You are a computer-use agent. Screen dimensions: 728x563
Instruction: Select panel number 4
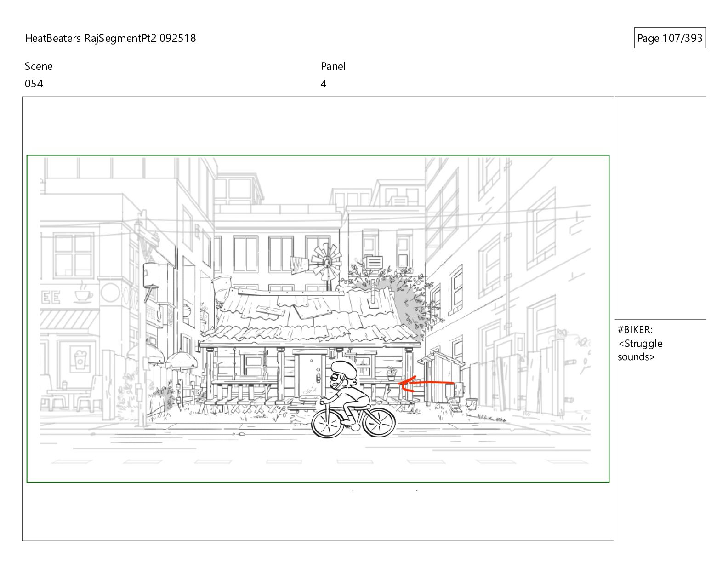tap(324, 84)
